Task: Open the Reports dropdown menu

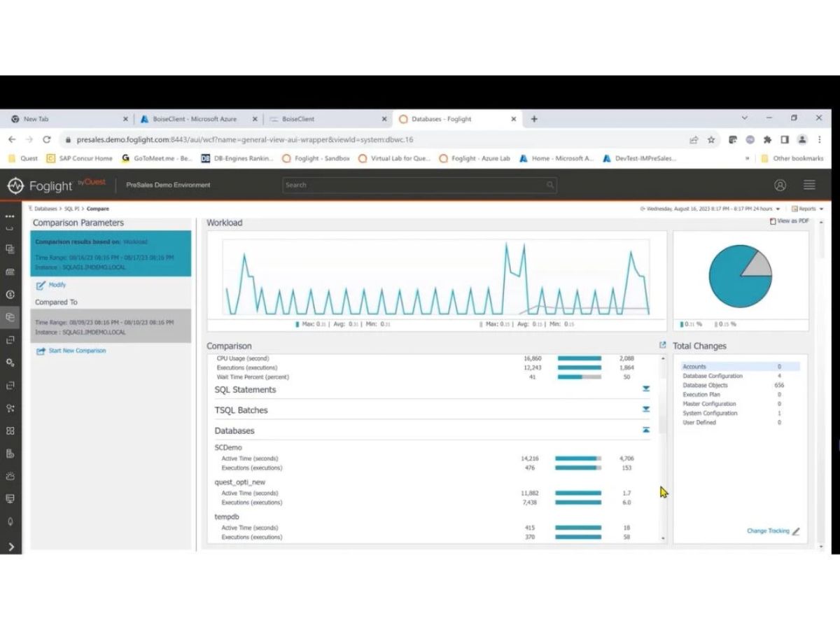Action: pos(804,209)
